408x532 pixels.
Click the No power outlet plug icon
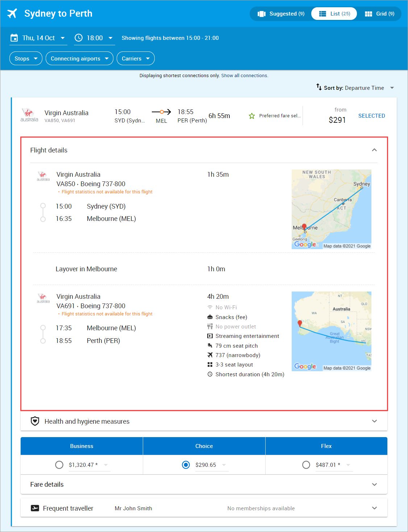pos(210,326)
